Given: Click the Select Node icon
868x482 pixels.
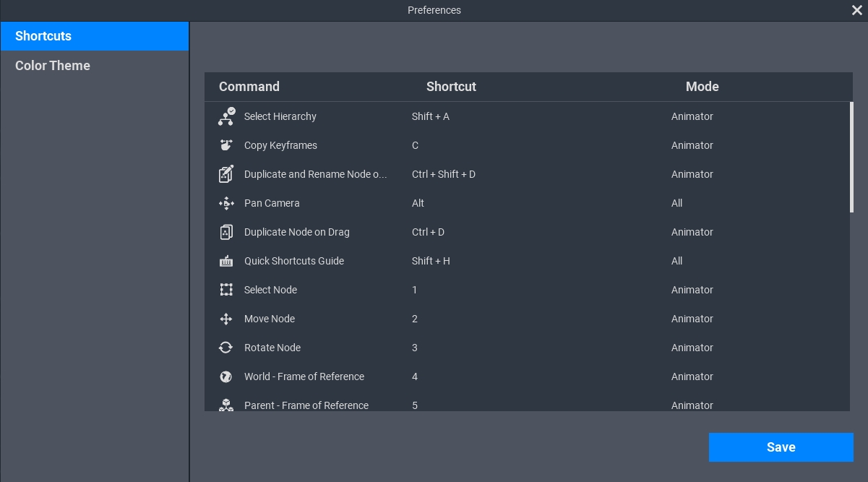Looking at the screenshot, I should pos(226,290).
